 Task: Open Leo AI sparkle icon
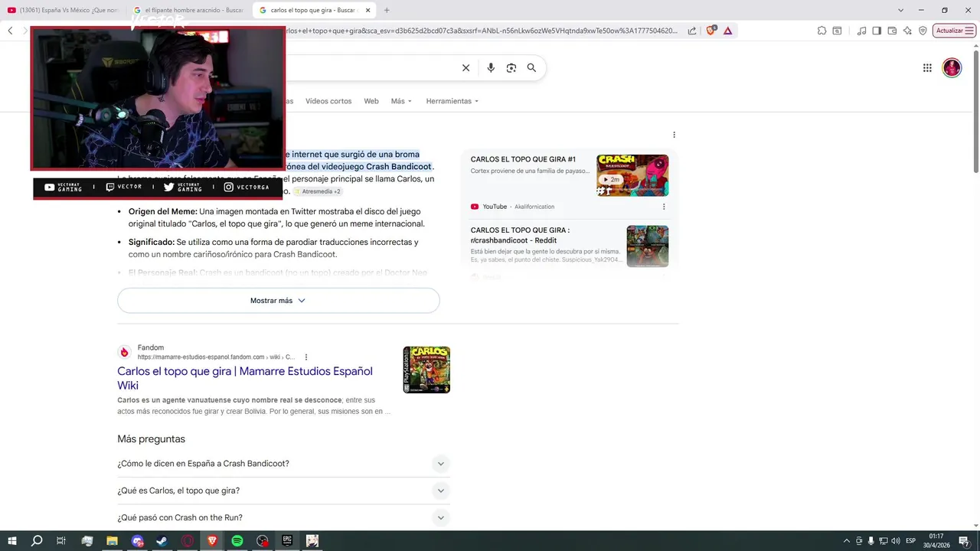point(907,31)
